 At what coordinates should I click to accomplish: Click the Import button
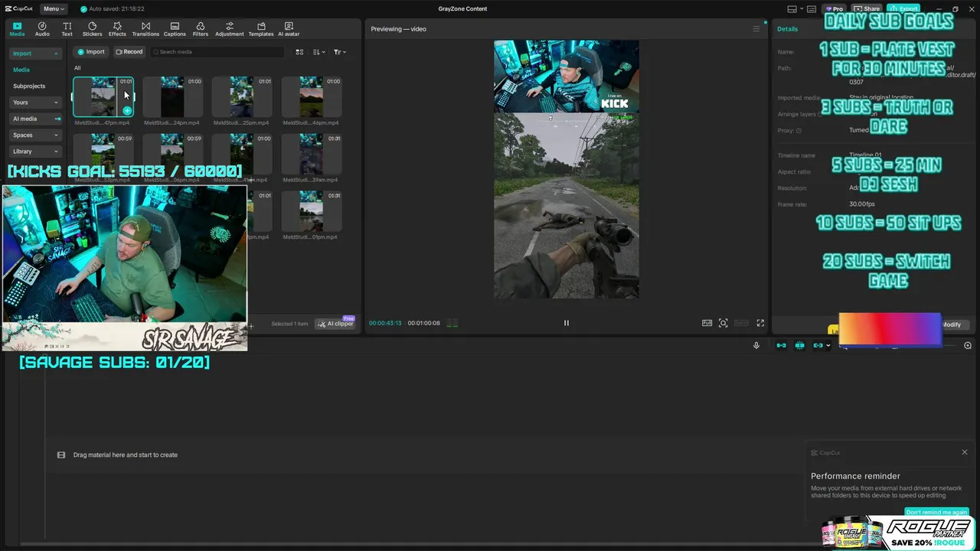tap(91, 52)
